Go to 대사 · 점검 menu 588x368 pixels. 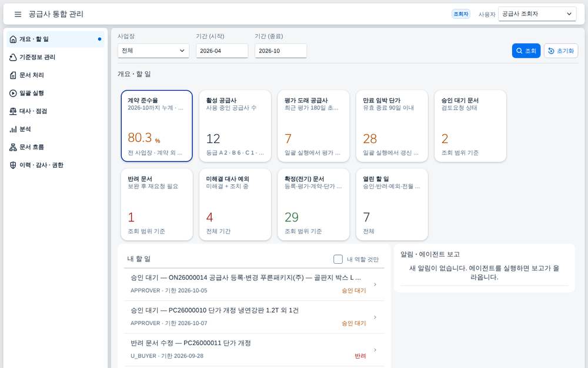[55, 111]
